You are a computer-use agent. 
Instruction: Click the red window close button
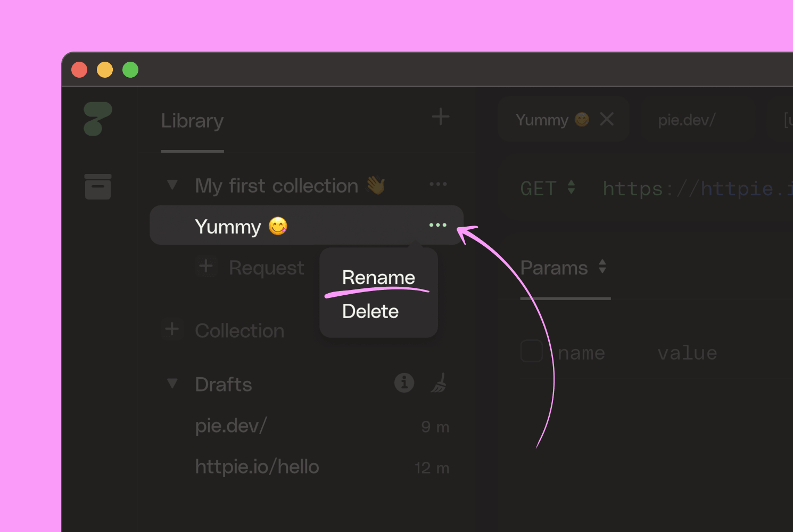tap(79, 70)
